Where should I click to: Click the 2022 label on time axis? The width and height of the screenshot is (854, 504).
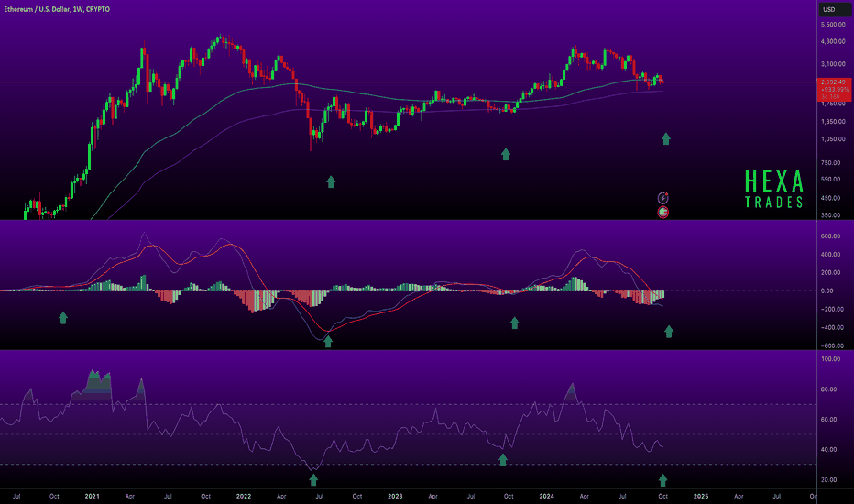tap(244, 497)
